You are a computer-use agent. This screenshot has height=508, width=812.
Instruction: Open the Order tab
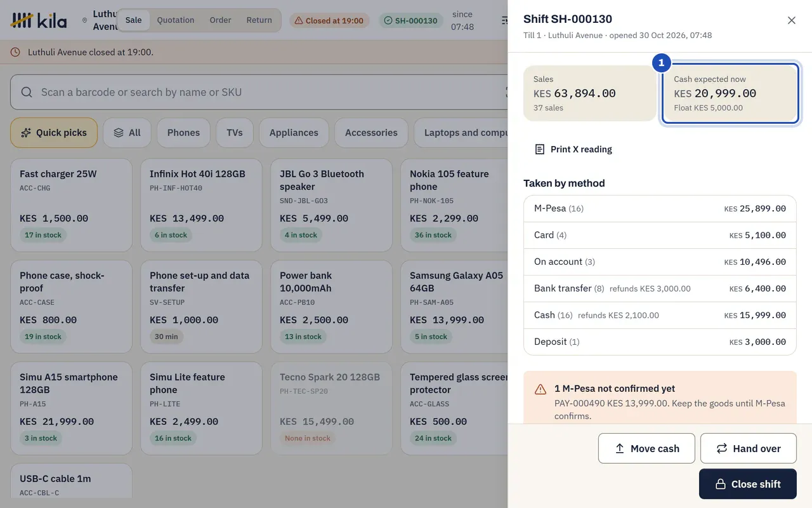tap(220, 20)
